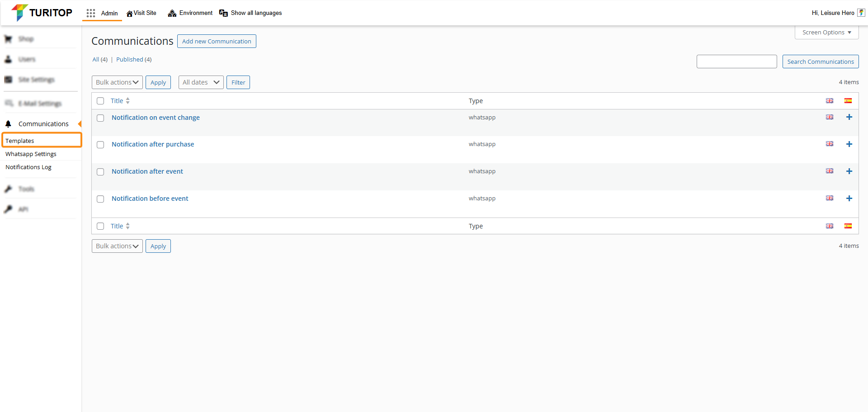The width and height of the screenshot is (868, 412).
Task: Add Spanish translation for Notification before event
Action: [x=849, y=199]
